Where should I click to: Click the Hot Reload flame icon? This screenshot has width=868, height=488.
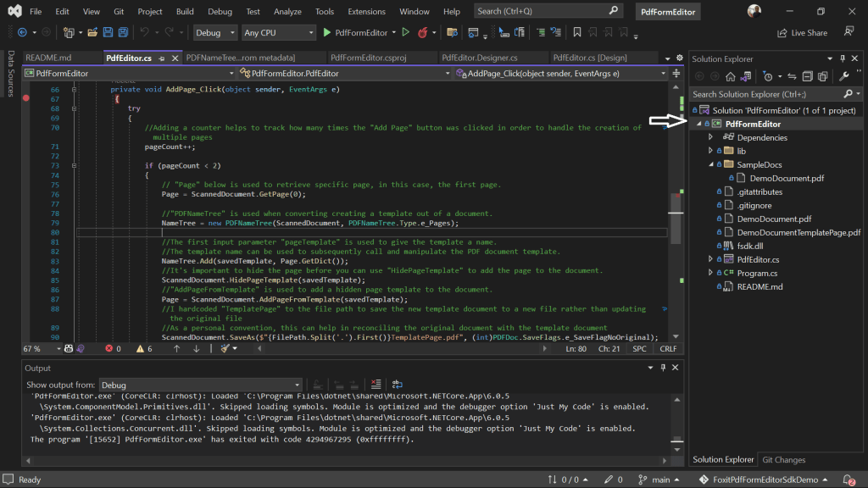point(423,33)
